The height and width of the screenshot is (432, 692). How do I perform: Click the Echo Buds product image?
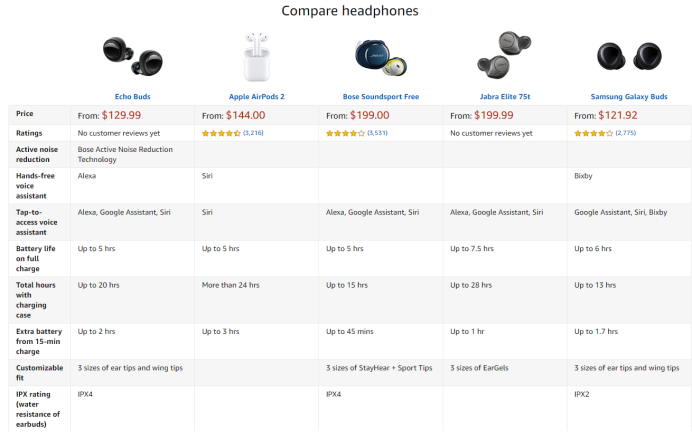pos(132,54)
